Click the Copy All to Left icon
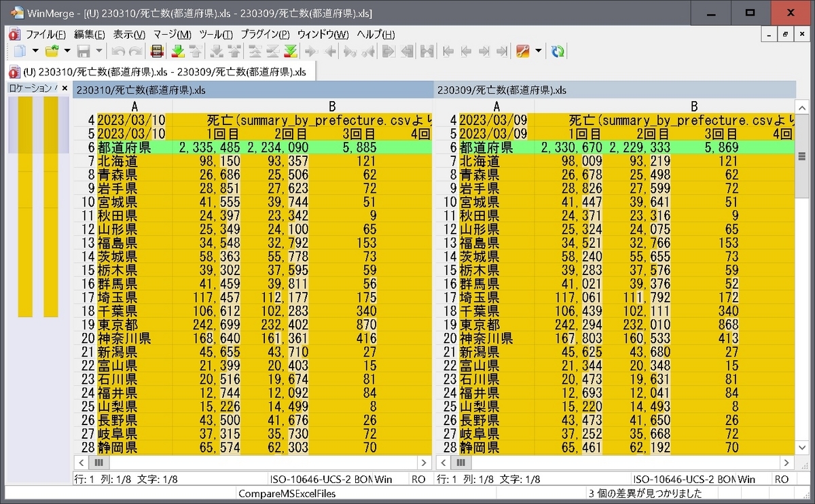 tap(407, 51)
